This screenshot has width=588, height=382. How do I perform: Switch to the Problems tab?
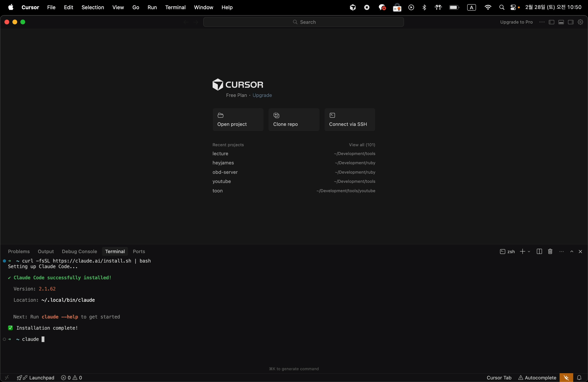19,252
